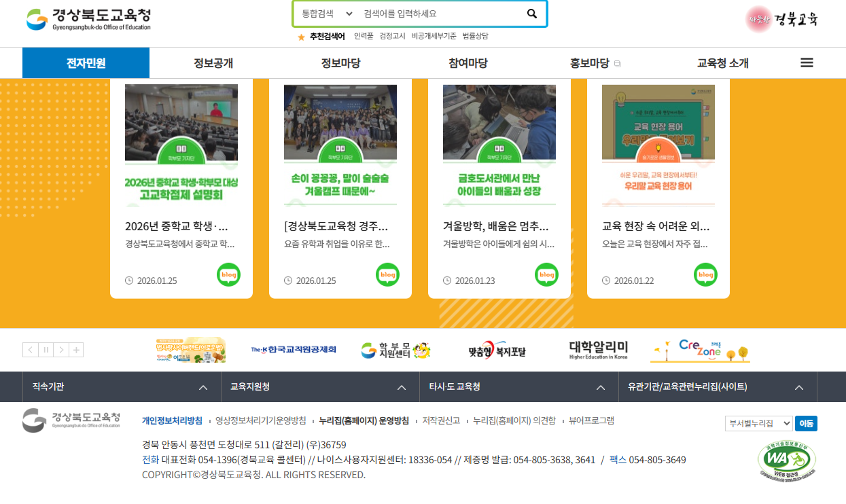Click the 인력풀 recommended keyword
The image size is (846, 504).
coord(364,36)
